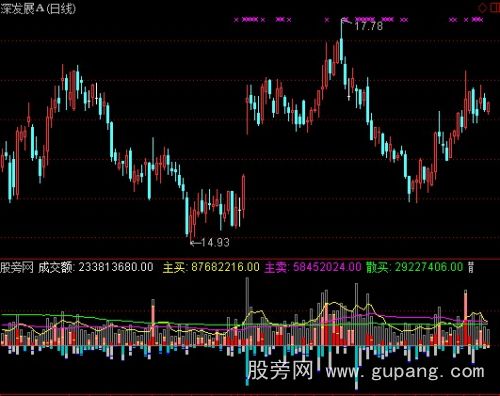500x396 pixels.
Task: Open the 股旁网 indicator name label
Action: [x=17, y=267]
